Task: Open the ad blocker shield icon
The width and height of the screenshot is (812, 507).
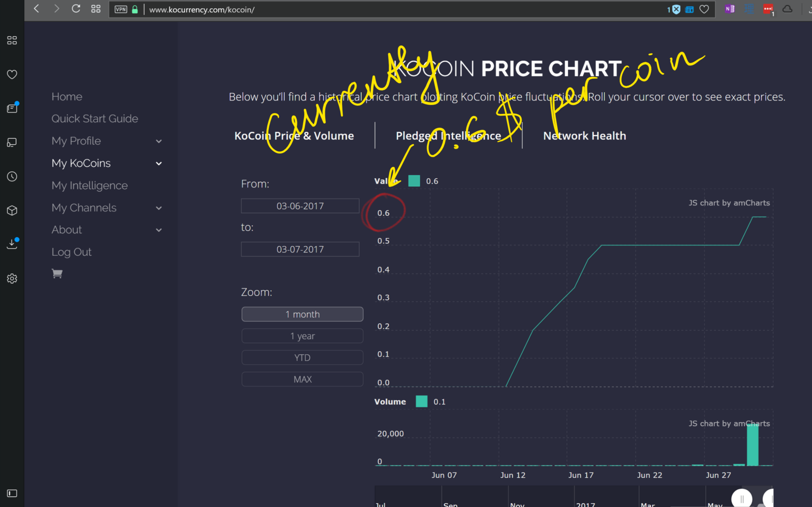Action: click(676, 9)
